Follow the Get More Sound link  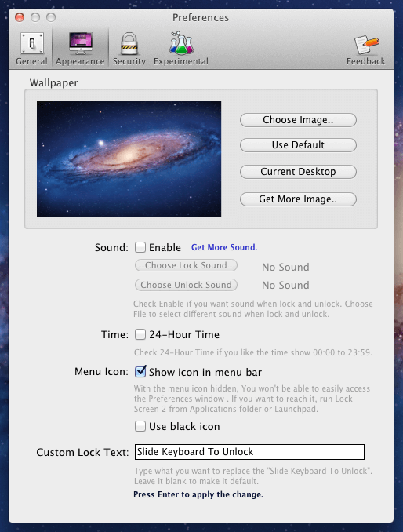click(224, 247)
